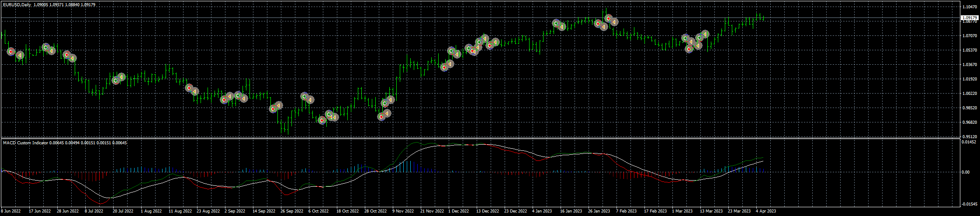Select the 23 Aug 2022 date label
The height and width of the screenshot is (216, 980).
[208, 211]
